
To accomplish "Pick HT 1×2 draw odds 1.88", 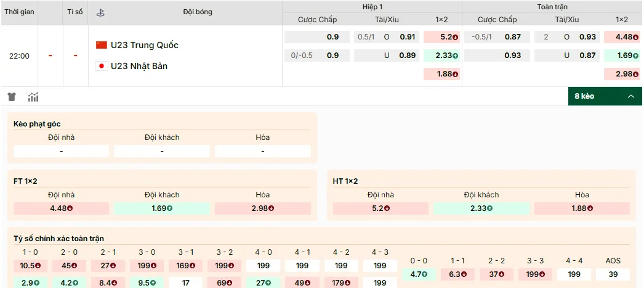I will pyautogui.click(x=582, y=208).
